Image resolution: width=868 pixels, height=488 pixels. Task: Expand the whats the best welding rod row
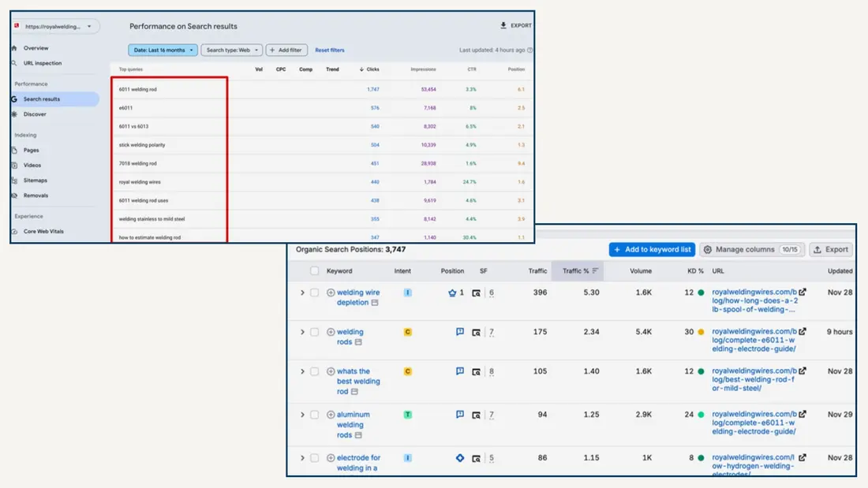click(302, 371)
